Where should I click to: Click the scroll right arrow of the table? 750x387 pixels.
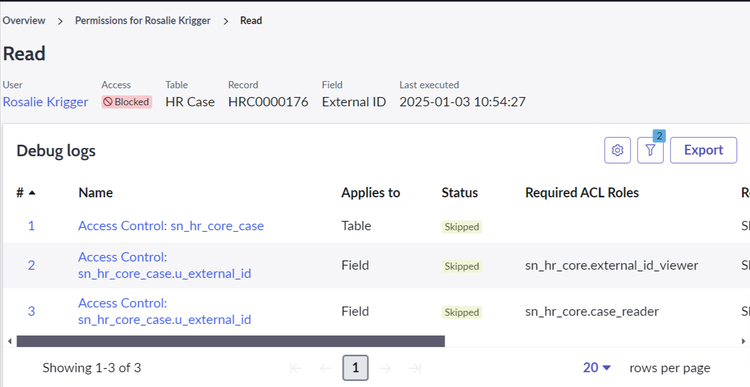[743, 341]
